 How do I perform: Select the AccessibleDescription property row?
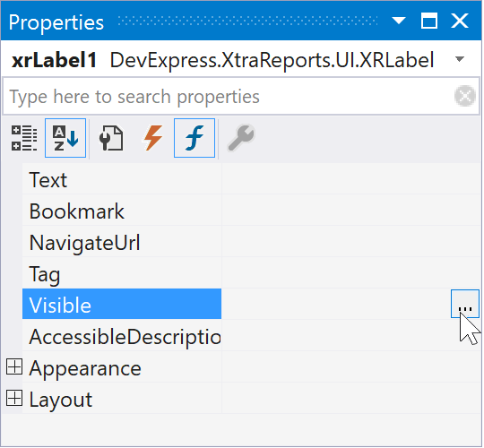pos(251,336)
